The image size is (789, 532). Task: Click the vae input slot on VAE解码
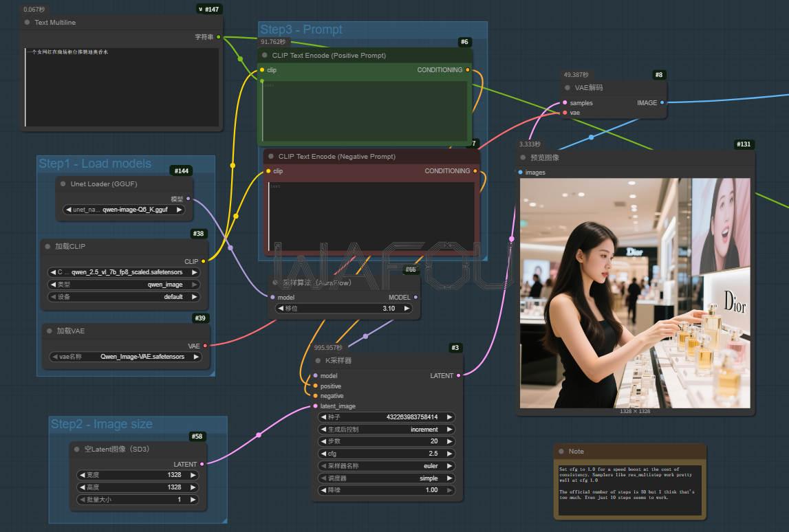[565, 113]
